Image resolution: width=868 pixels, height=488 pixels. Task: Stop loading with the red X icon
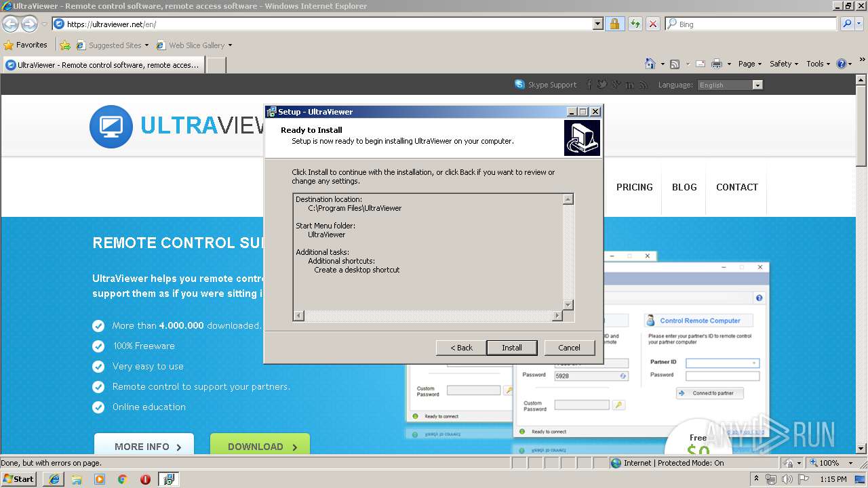pyautogui.click(x=652, y=24)
